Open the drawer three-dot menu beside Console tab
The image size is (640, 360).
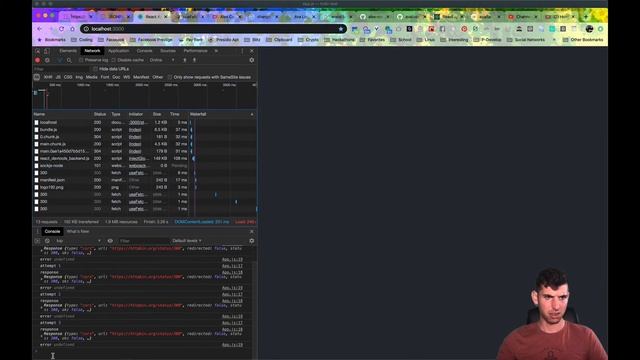38,231
